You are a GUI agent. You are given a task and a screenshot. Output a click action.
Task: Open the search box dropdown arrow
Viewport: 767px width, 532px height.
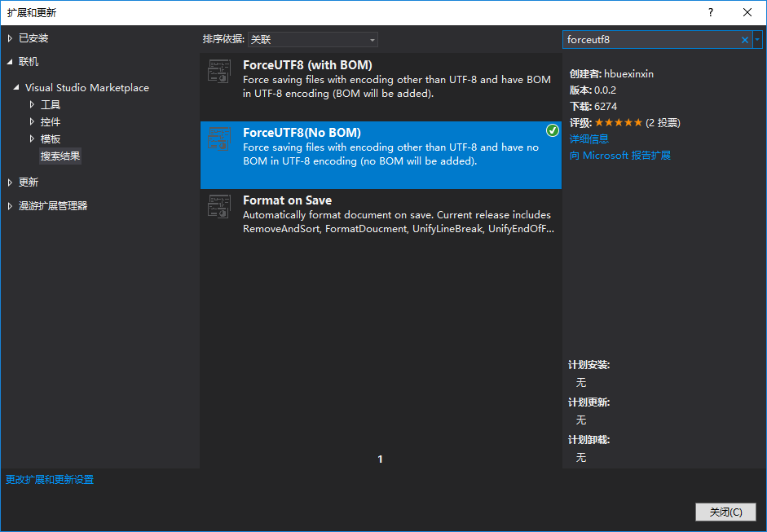(x=758, y=39)
